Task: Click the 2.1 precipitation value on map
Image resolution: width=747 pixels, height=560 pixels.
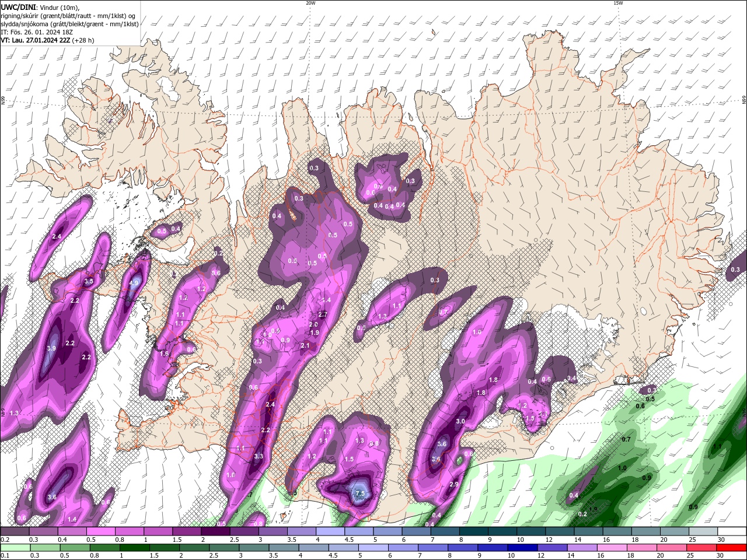Action: coord(305,345)
